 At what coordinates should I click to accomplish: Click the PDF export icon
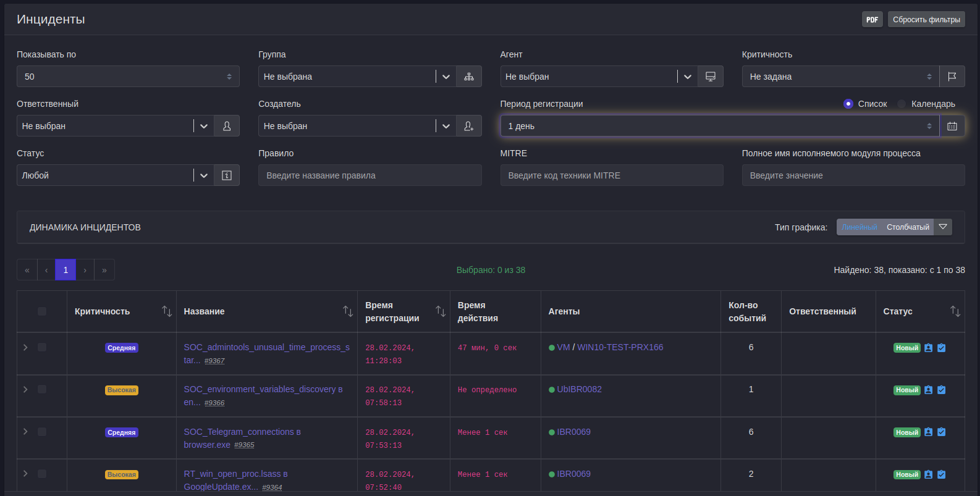click(x=872, y=20)
